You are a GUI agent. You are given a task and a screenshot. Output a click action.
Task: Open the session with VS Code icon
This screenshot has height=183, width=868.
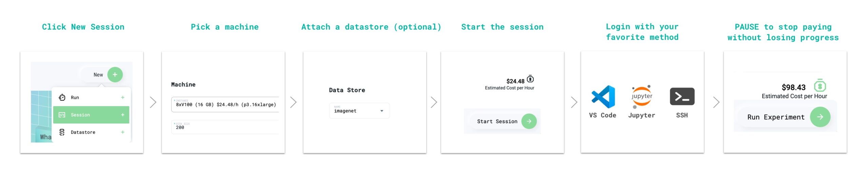603,97
